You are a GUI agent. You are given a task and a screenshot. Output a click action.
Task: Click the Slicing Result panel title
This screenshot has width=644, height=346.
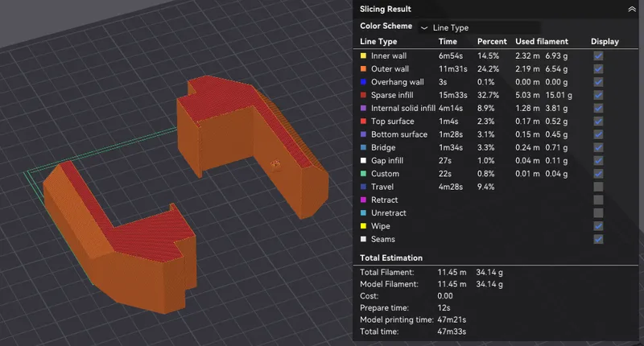[x=386, y=9]
